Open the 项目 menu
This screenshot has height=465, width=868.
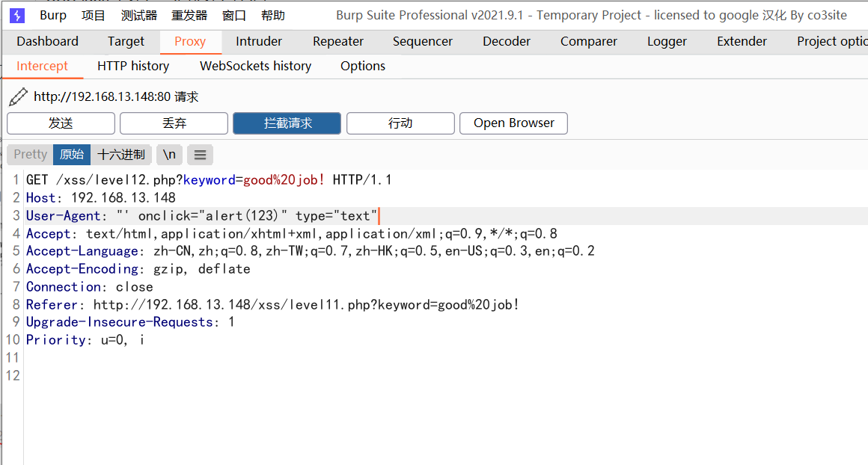click(x=93, y=16)
